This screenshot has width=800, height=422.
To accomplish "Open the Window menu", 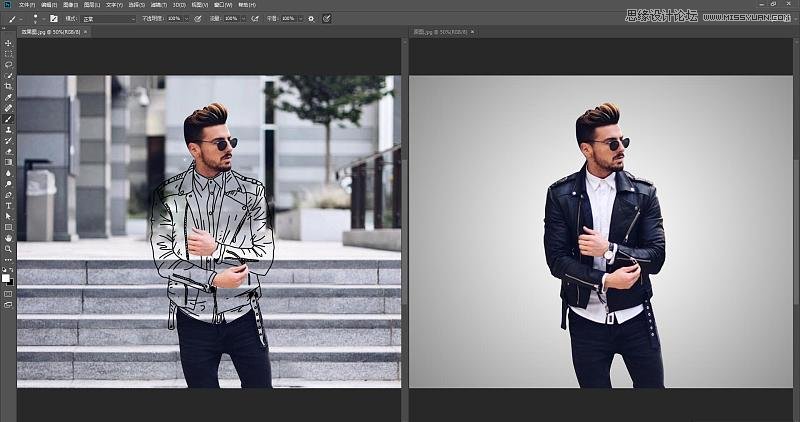I will point(222,5).
